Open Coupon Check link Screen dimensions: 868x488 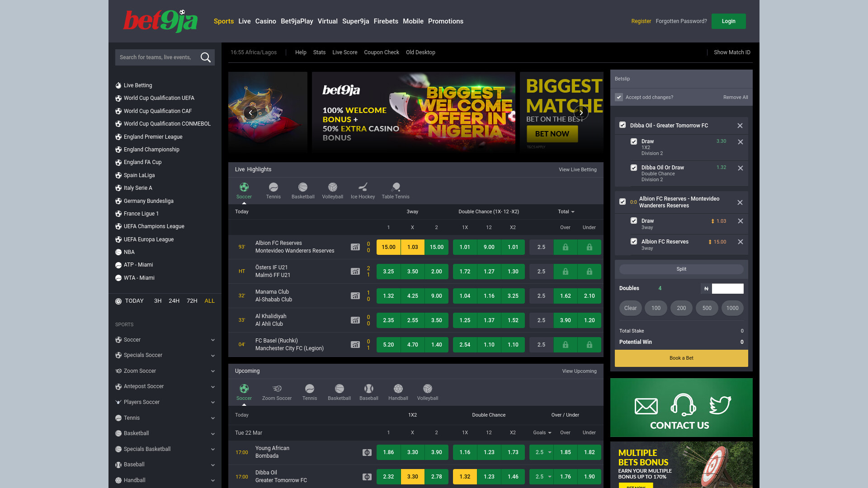click(382, 52)
